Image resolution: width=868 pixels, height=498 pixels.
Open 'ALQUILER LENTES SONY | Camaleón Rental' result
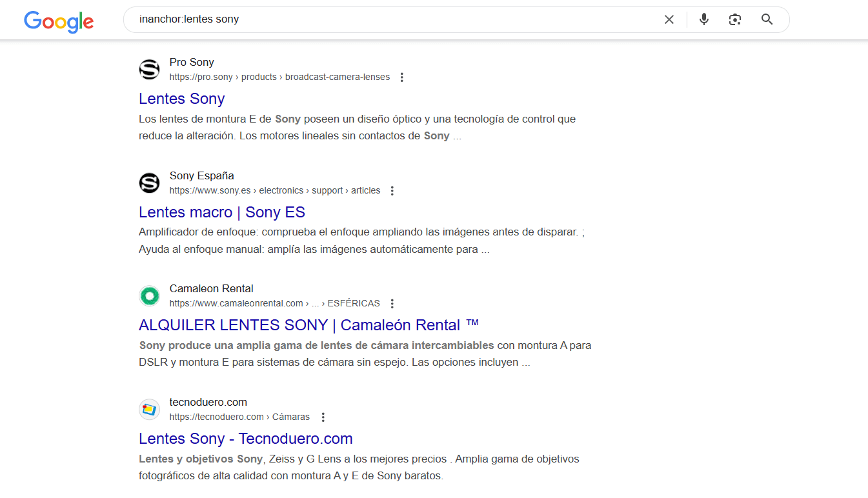(309, 325)
